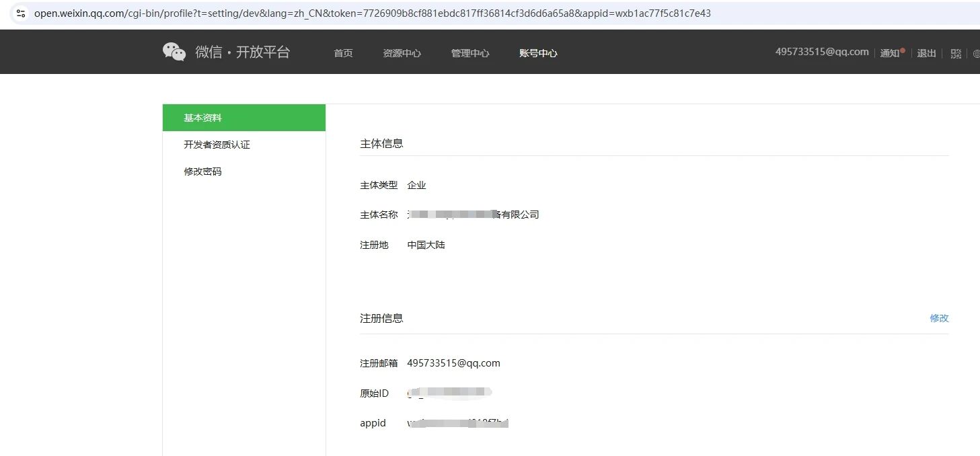
Task: Click the 注册地 label
Action: (x=374, y=245)
